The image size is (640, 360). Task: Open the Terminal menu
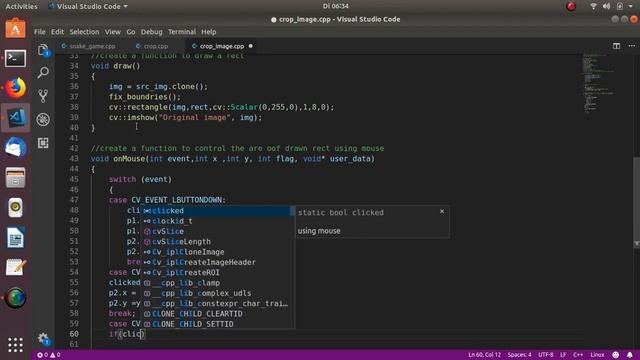pyautogui.click(x=182, y=32)
